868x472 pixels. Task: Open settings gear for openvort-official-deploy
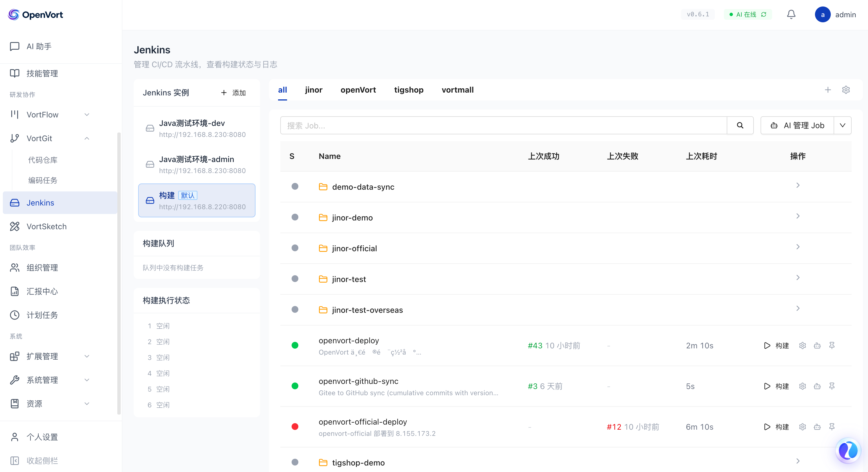pyautogui.click(x=802, y=427)
